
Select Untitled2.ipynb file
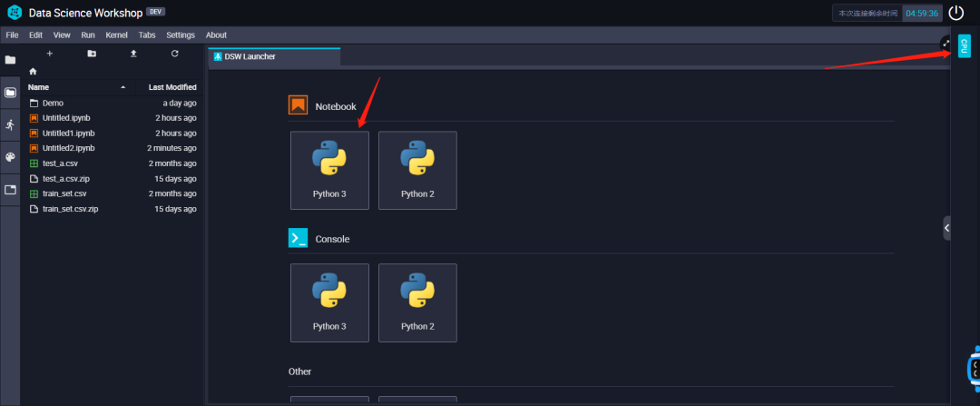pyautogui.click(x=113, y=148)
